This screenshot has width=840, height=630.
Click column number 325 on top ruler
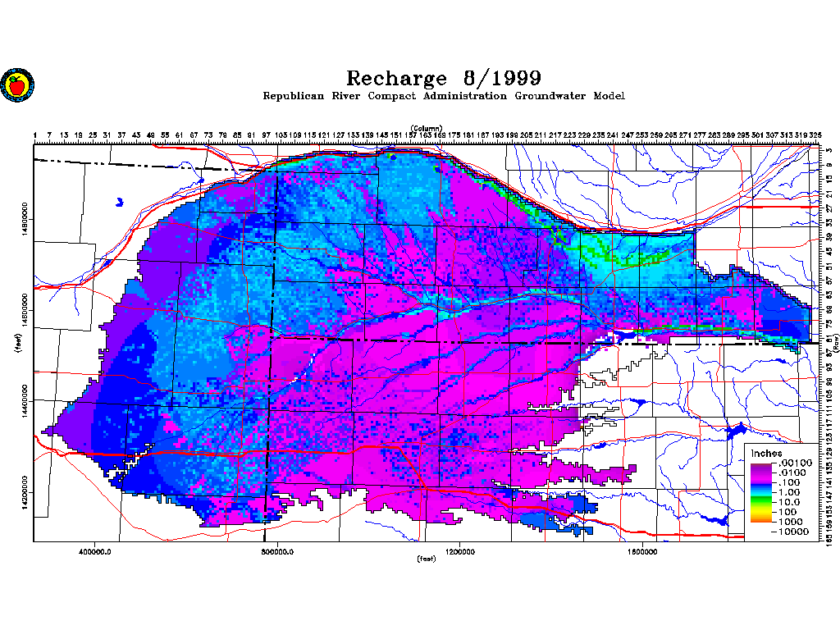pos(815,135)
